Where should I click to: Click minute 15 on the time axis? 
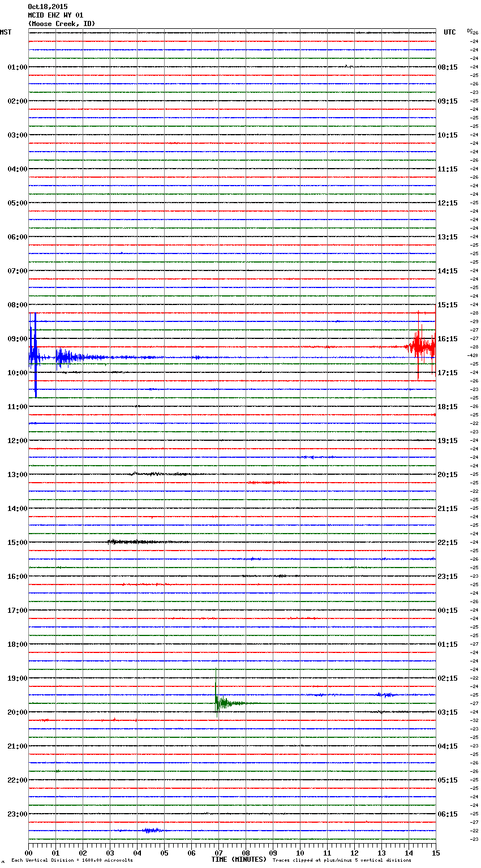click(x=436, y=853)
